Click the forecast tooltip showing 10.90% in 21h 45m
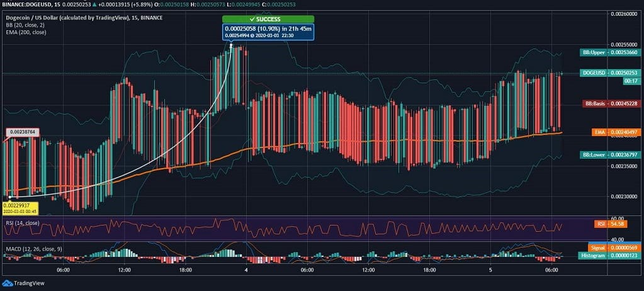 [268, 31]
